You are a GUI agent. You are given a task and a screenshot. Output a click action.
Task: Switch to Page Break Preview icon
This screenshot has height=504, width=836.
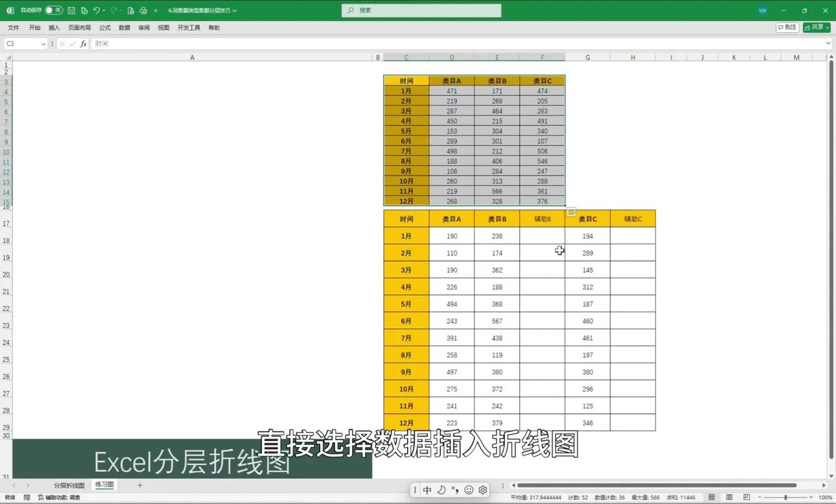746,498
